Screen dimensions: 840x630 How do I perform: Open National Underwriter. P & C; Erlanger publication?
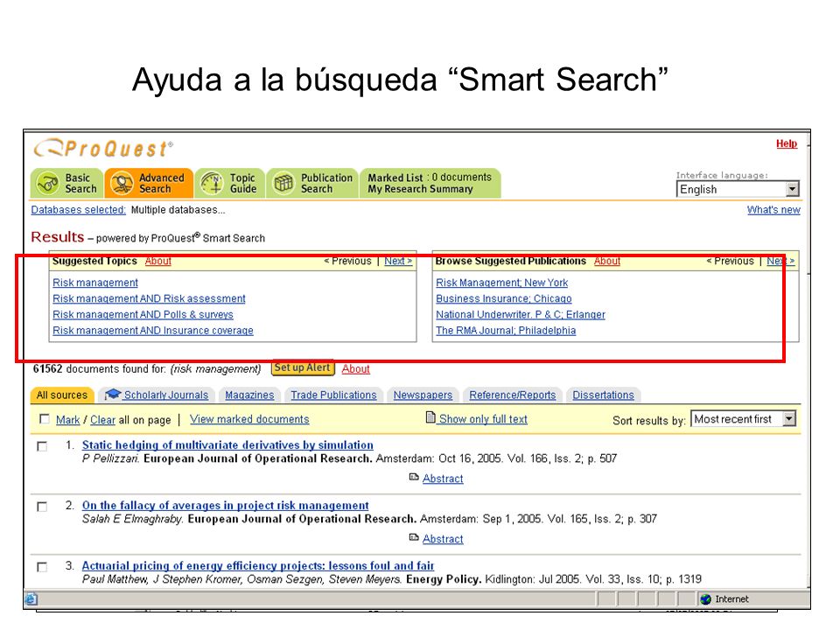pyautogui.click(x=521, y=314)
